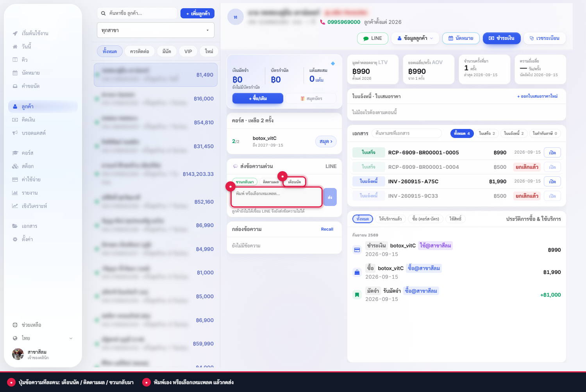Image resolution: width=586 pixels, height=392 pixels.
Task: Open ช่วยเหลือ lifebuoy help icon
Action: point(15,325)
